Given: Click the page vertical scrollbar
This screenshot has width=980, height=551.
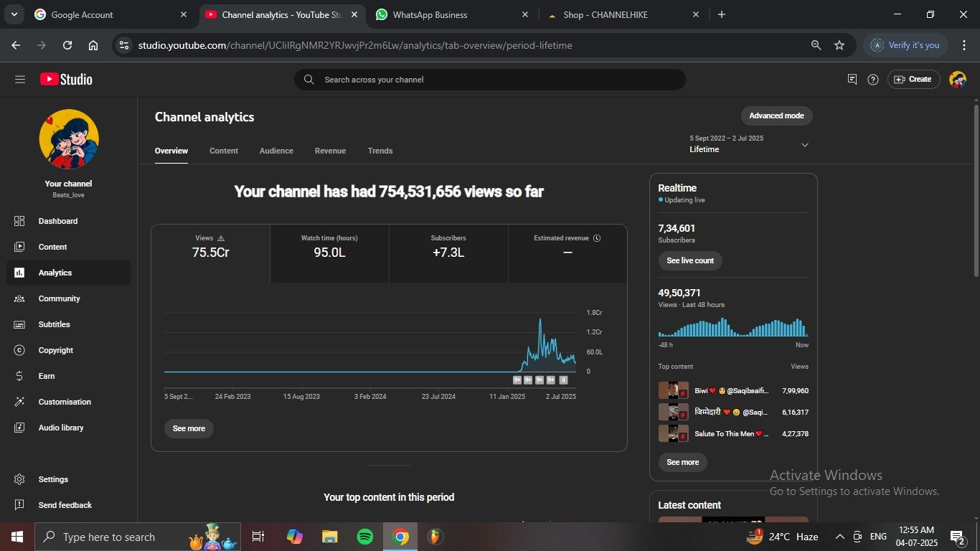Looking at the screenshot, I should 976,191.
